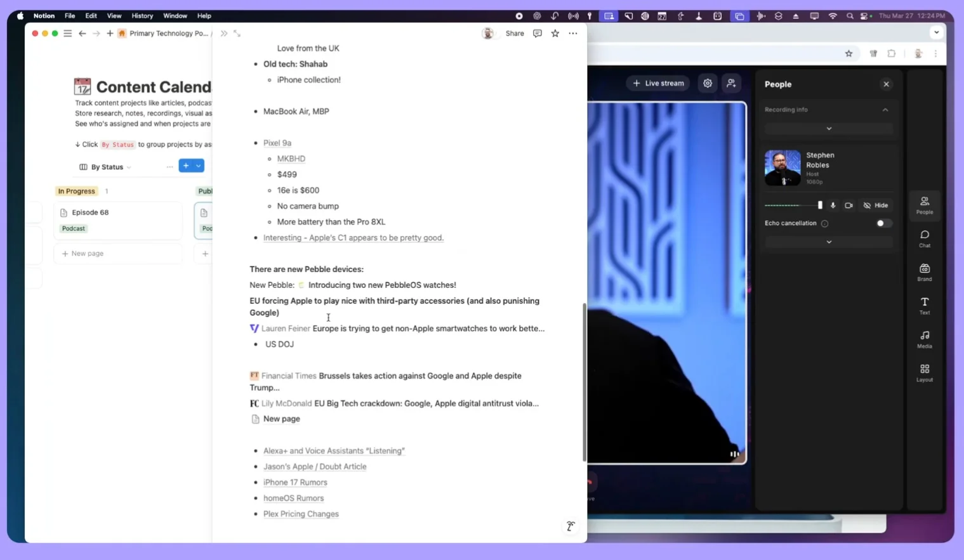Open the page's three-dot options menu
The width and height of the screenshot is (964, 560).
[573, 34]
